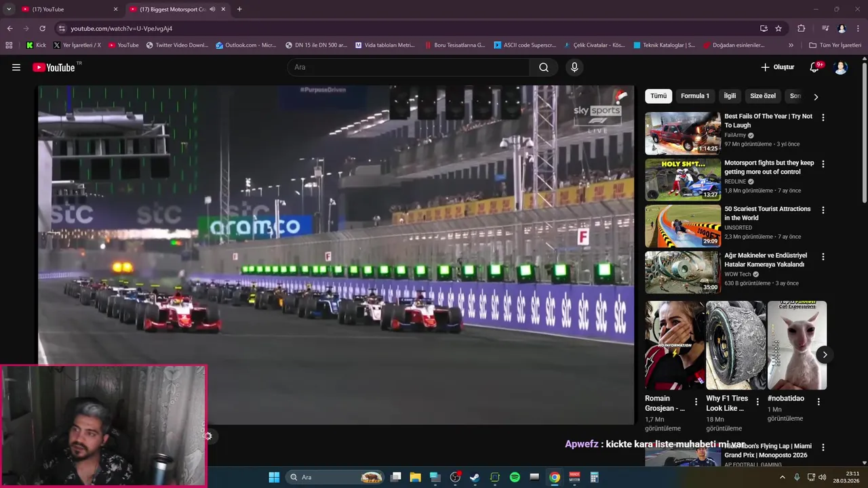Open Best Fails Of The Year title link
Screen dimensions: 868x488
(768, 121)
